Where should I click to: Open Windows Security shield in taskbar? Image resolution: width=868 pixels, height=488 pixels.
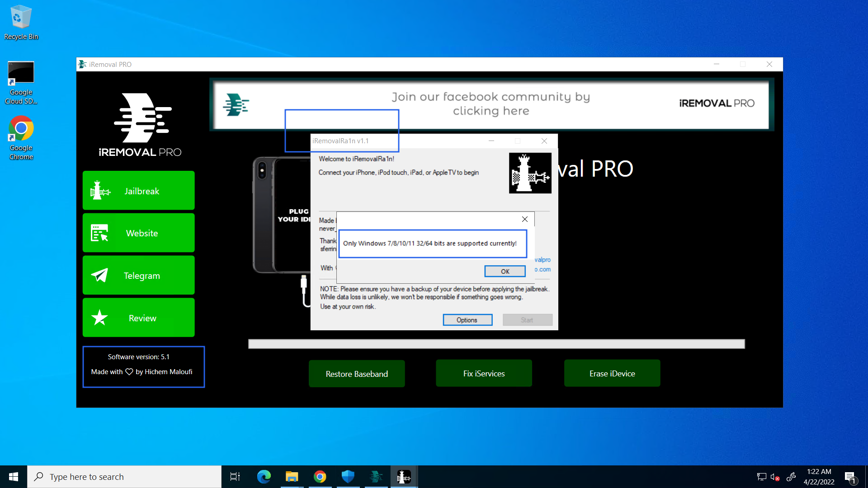point(348,477)
